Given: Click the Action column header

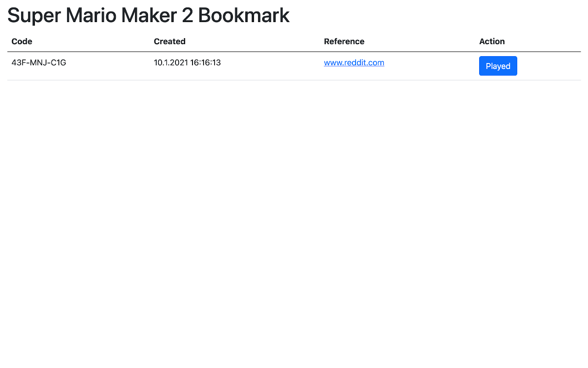Looking at the screenshot, I should coord(492,41).
